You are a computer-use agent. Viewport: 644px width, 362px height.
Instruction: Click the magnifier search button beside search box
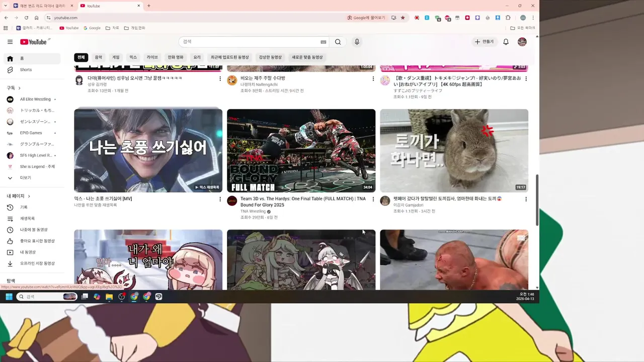coord(338,42)
